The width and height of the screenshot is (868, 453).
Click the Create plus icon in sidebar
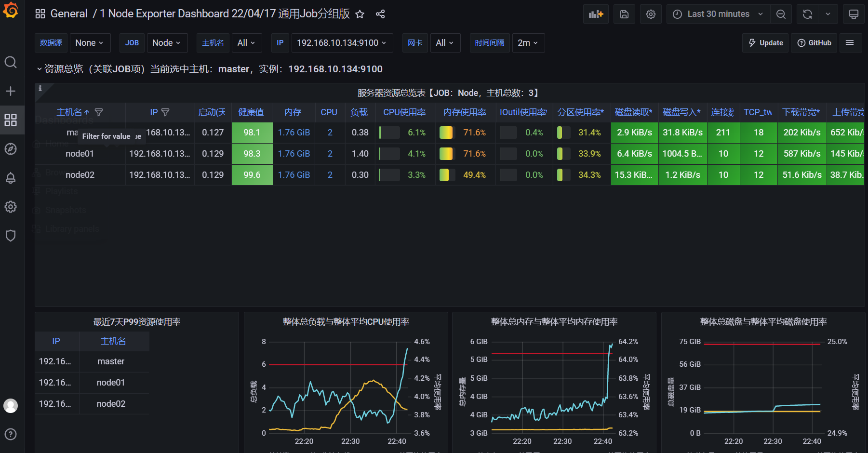point(11,91)
